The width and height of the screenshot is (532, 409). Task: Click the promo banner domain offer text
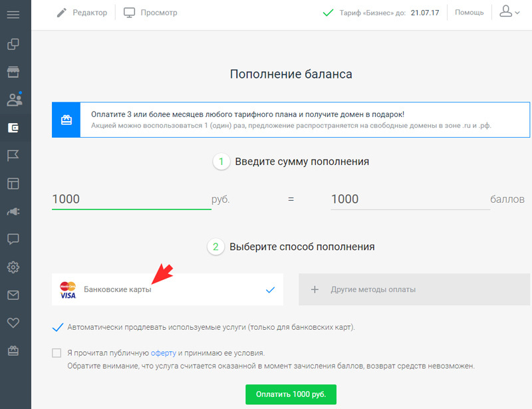click(x=247, y=114)
